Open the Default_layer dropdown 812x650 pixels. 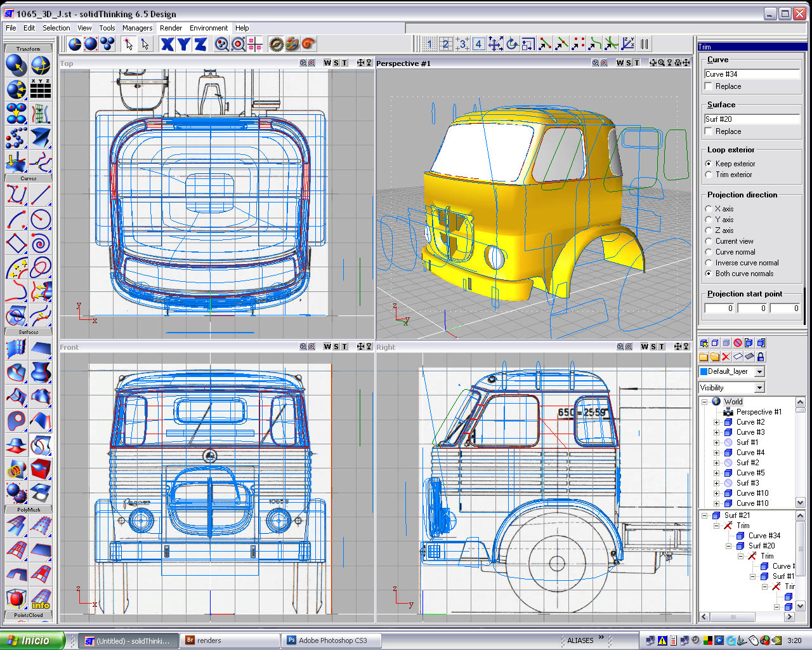coord(759,371)
